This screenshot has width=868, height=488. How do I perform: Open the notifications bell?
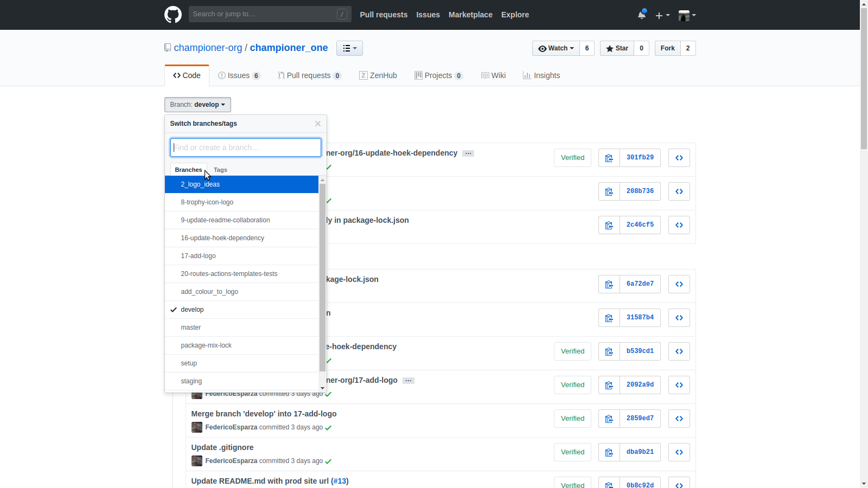coord(642,15)
